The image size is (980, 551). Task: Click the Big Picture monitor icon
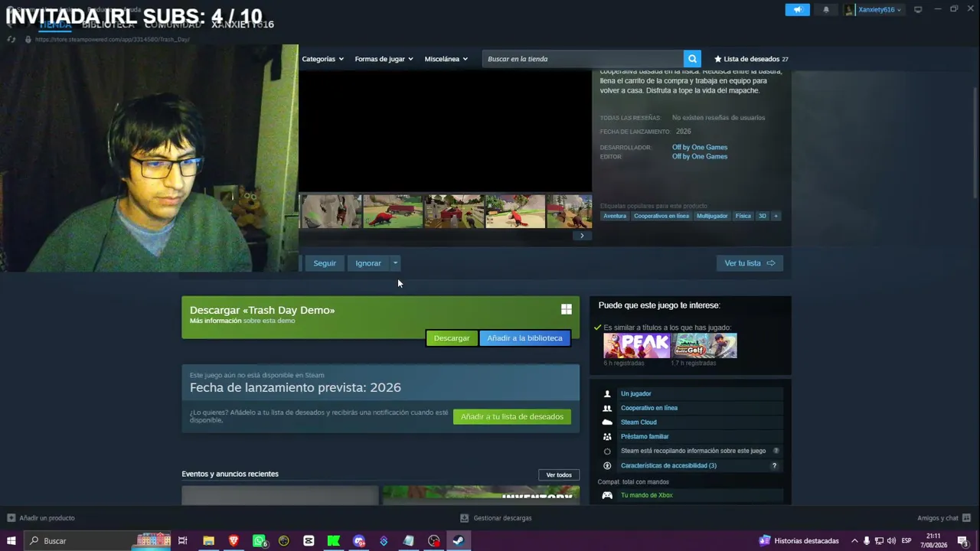click(918, 10)
